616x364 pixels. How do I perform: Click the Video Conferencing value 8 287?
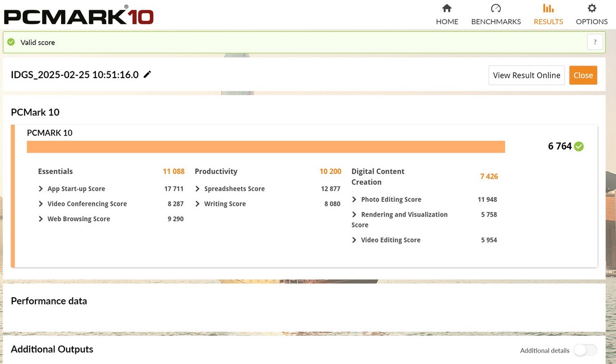tap(175, 204)
